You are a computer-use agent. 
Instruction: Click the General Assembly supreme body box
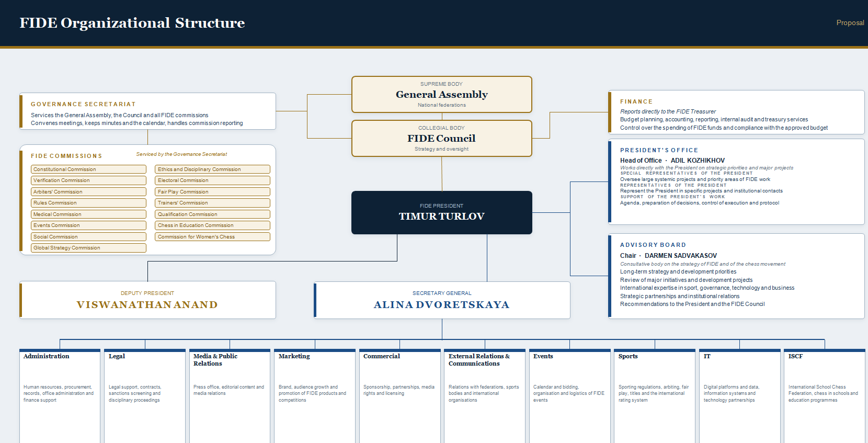coord(442,94)
